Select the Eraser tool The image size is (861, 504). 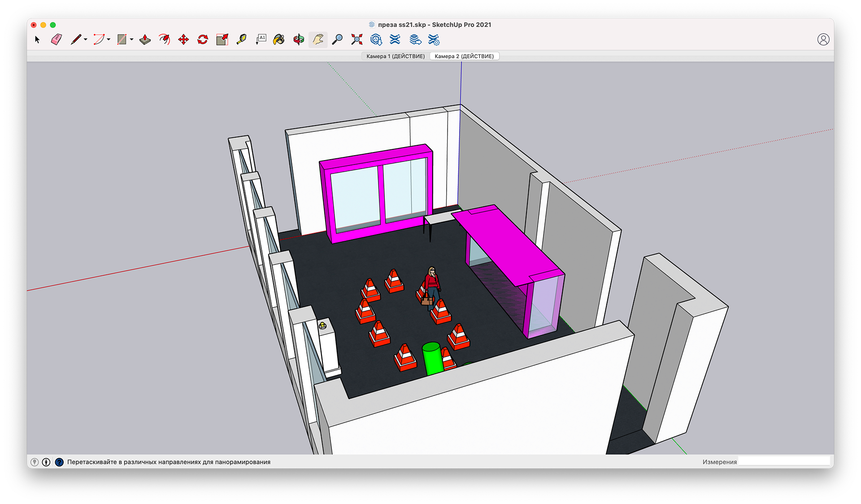point(57,40)
